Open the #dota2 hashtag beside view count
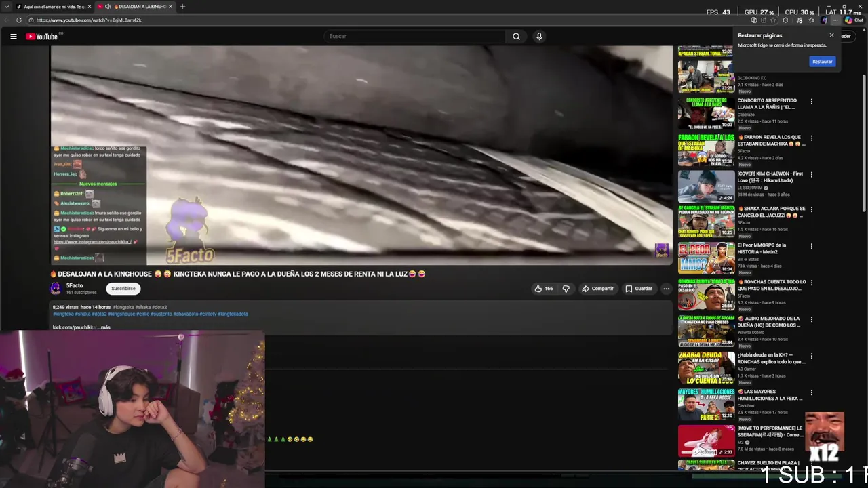Image resolution: width=868 pixels, height=488 pixels. tap(159, 308)
